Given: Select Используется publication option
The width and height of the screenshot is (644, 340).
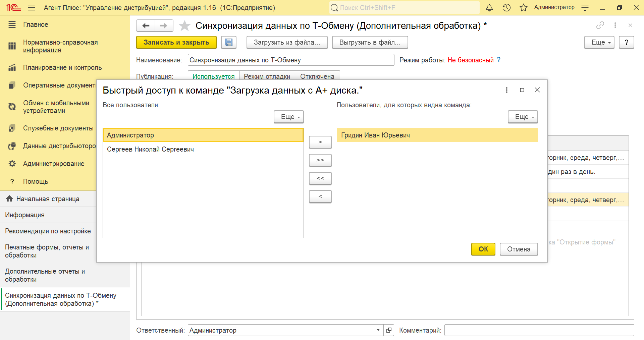Looking at the screenshot, I should pos(214,76).
